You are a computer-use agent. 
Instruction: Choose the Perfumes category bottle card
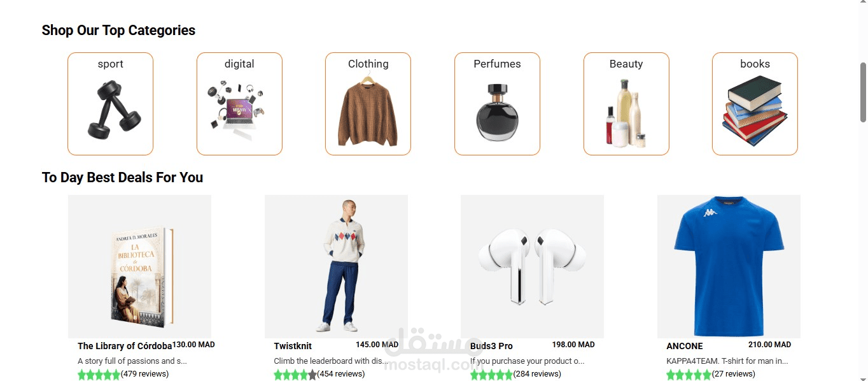(x=497, y=104)
